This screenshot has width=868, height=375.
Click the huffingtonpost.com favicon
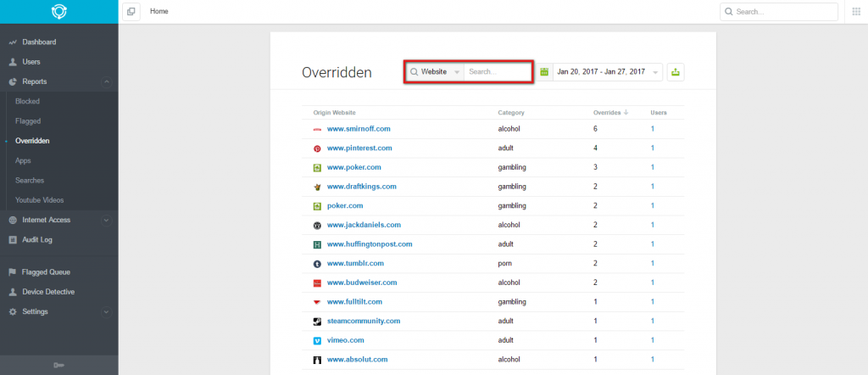point(317,244)
